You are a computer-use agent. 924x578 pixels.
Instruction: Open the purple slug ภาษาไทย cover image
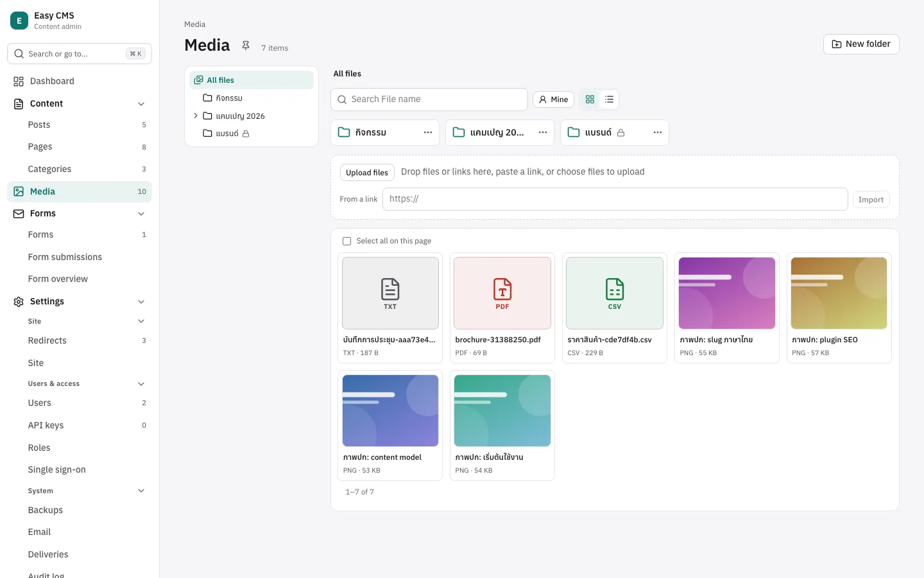pos(727,293)
